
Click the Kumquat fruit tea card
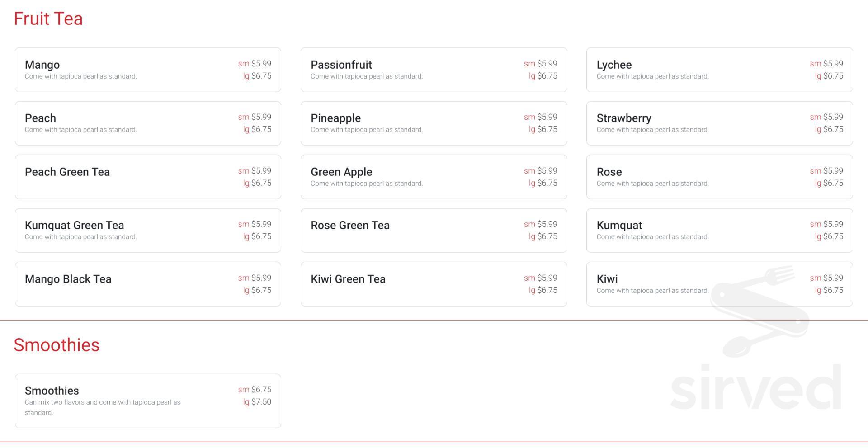pos(719,231)
